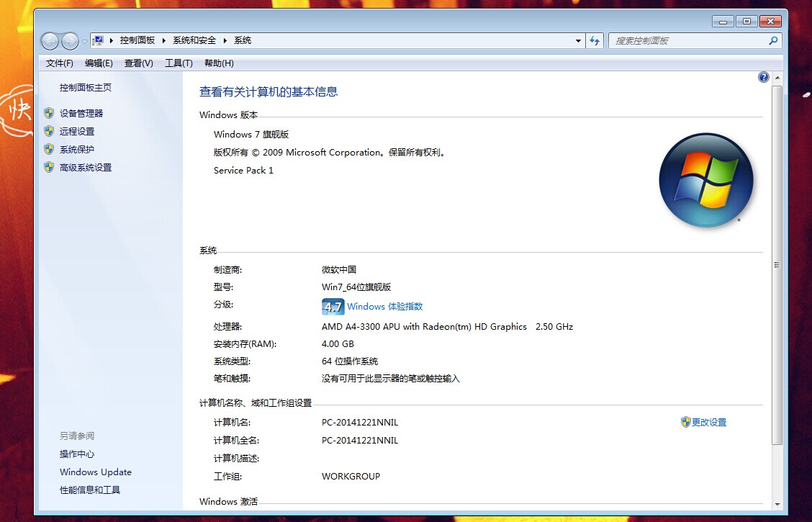This screenshot has height=522, width=812.
Task: Click the 更改设置 link
Action: coord(709,423)
